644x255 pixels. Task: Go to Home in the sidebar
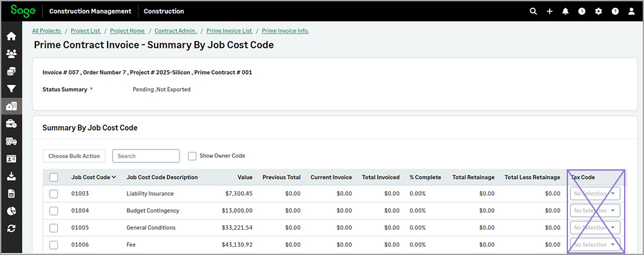[11, 36]
